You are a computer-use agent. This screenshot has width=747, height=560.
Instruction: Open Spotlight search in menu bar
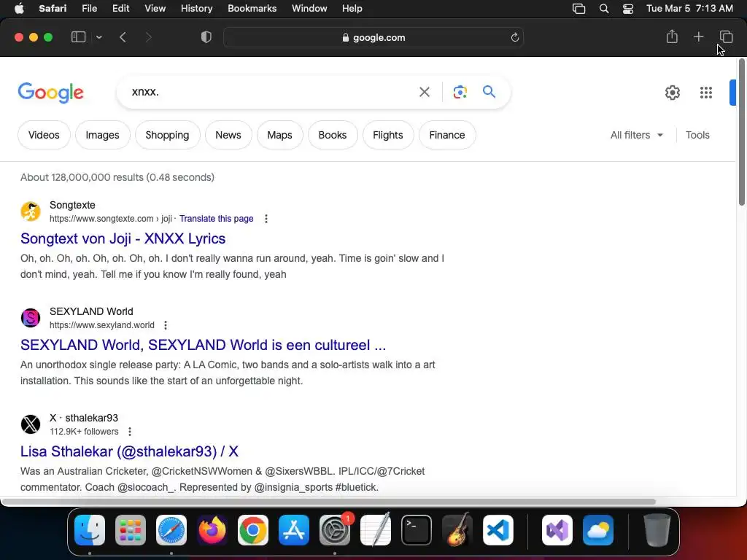point(603,9)
